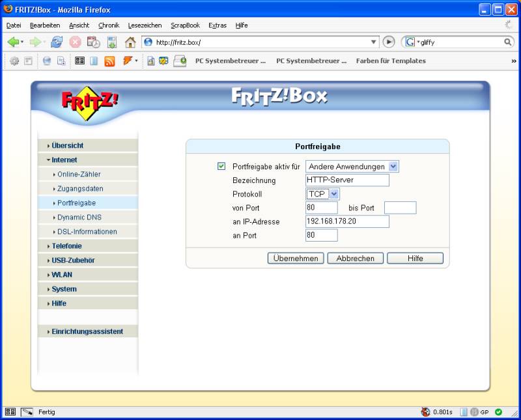
Task: Open the Chronik menu
Action: click(109, 25)
